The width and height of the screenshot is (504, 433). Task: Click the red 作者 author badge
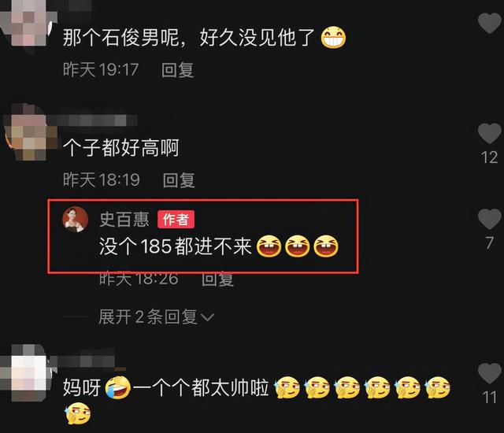(x=176, y=220)
